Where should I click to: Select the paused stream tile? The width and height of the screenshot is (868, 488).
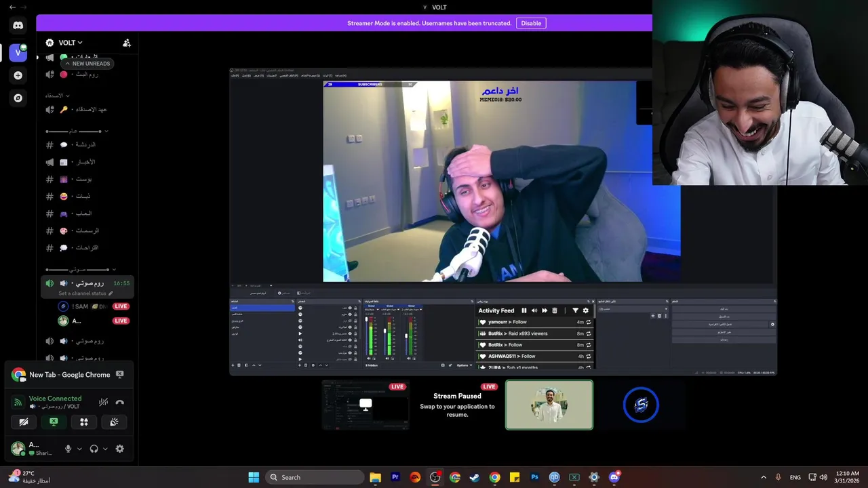tap(457, 405)
